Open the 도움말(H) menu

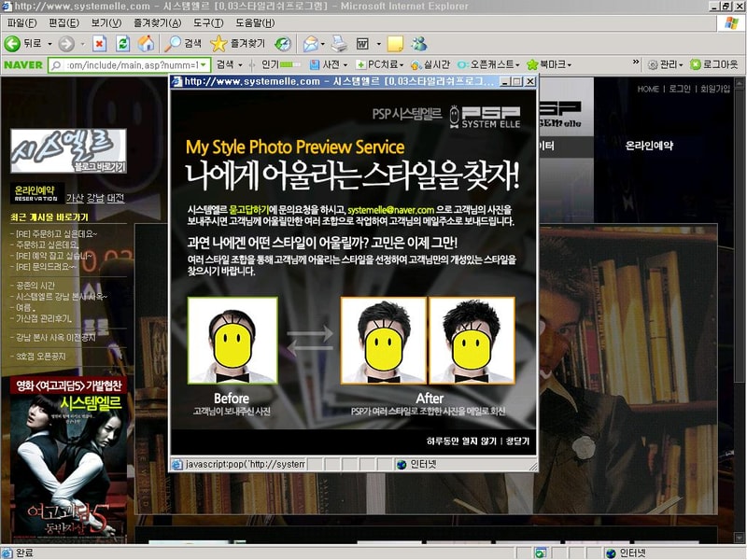(255, 22)
